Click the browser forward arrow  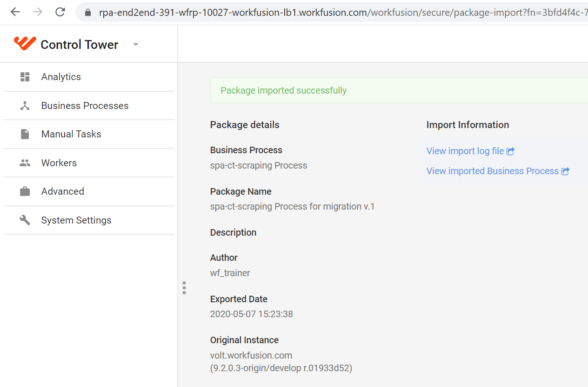tap(38, 12)
